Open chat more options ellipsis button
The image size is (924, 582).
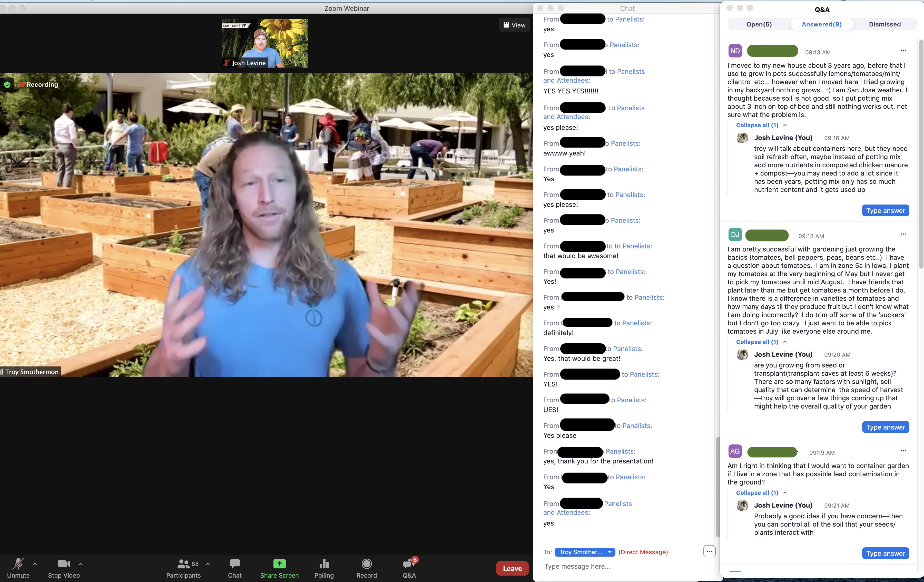[709, 551]
